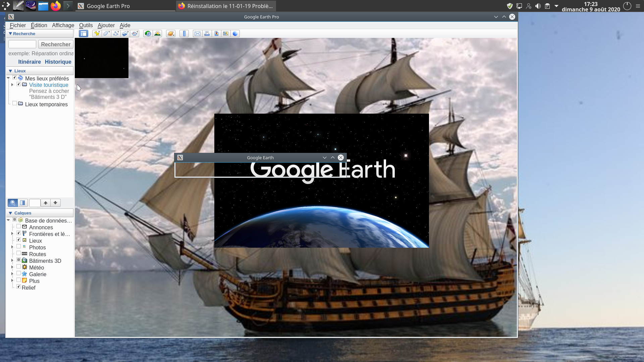Disable the Relief layer checkbox
Screen dimensions: 644x362
[x=18, y=287]
